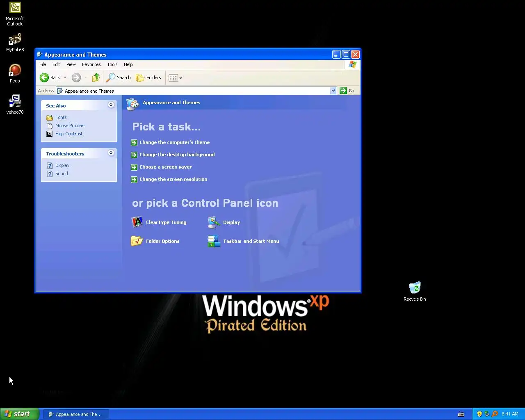Image resolution: width=525 pixels, height=420 pixels.
Task: Open the Views dropdown button
Action: (x=175, y=78)
